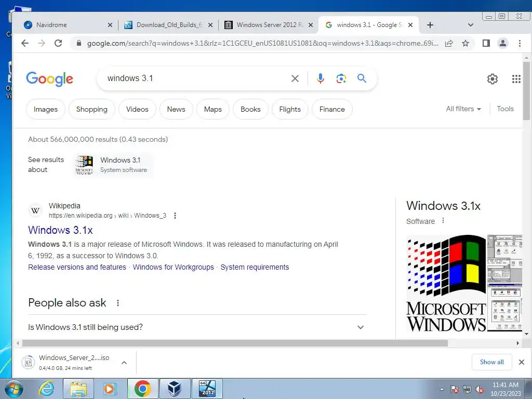Launch Internet Explorer from taskbar
This screenshot has height=399, width=532.
pos(46,389)
